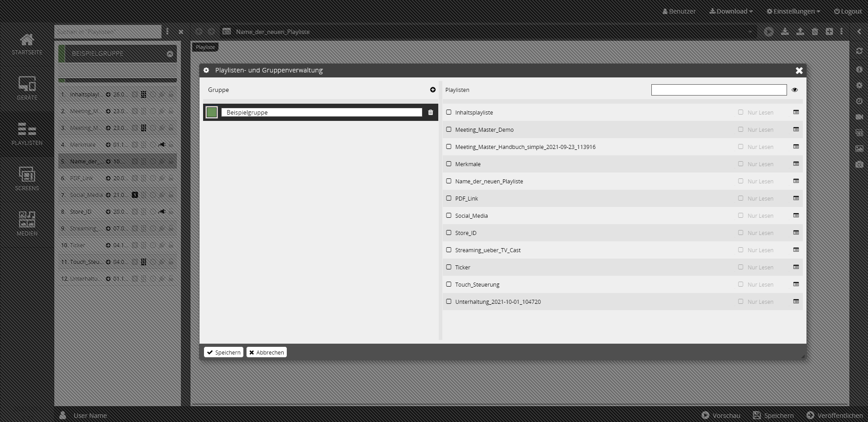Expand the Einstellungen dropdown

tap(793, 11)
